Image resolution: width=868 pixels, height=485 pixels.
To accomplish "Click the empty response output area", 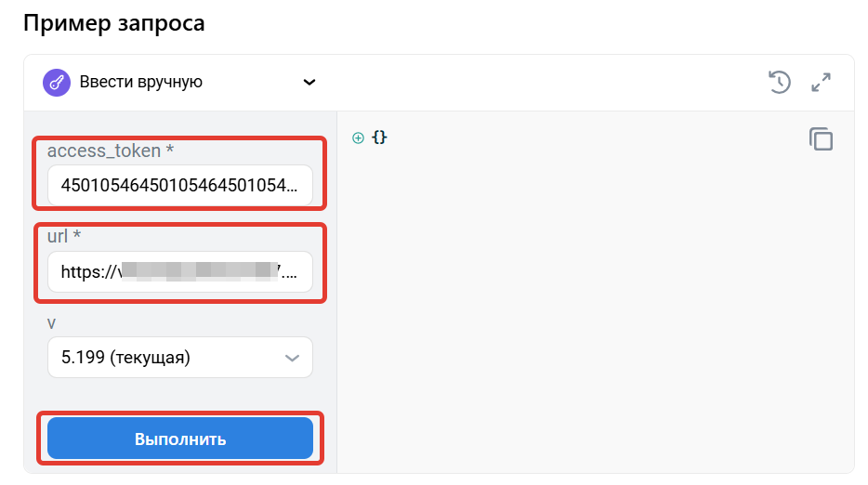I will [595, 307].
